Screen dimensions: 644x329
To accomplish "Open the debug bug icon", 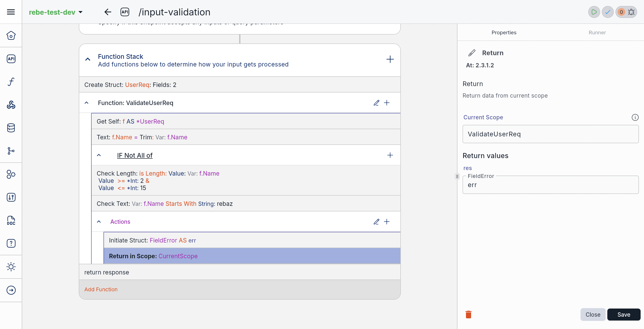I will pos(631,12).
